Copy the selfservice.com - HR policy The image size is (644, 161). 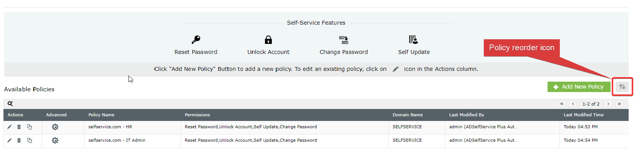[30, 127]
